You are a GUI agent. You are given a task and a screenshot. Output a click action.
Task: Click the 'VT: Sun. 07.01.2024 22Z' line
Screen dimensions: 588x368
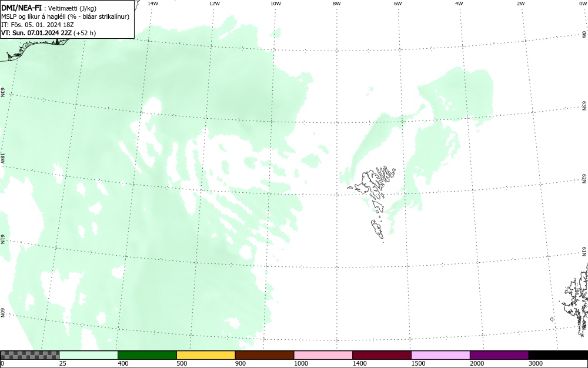[x=48, y=33]
